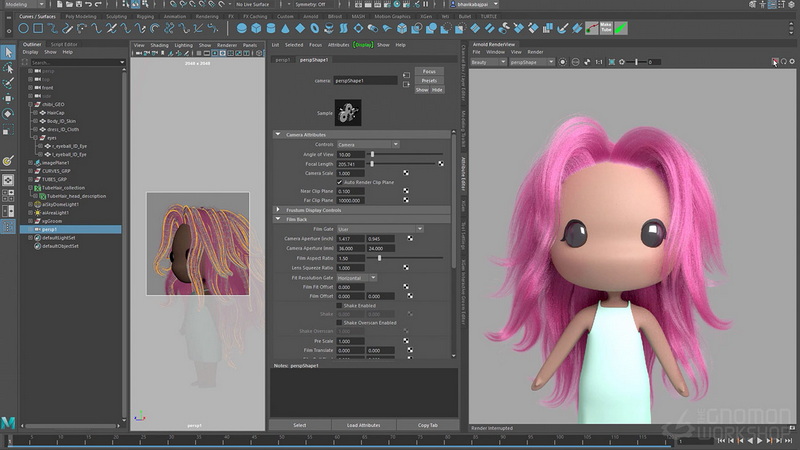
Task: Click the New Scene icon
Action: pyautogui.click(x=60, y=4)
